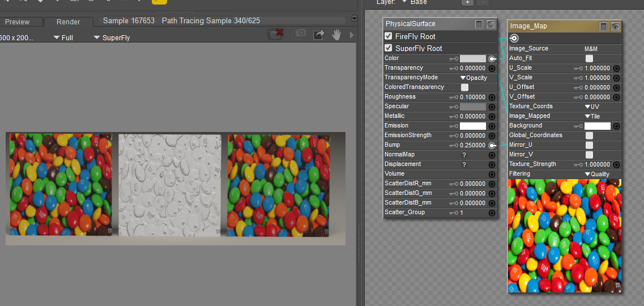
Task: Open the TransparencyMode Opacity dropdown
Action: click(474, 78)
